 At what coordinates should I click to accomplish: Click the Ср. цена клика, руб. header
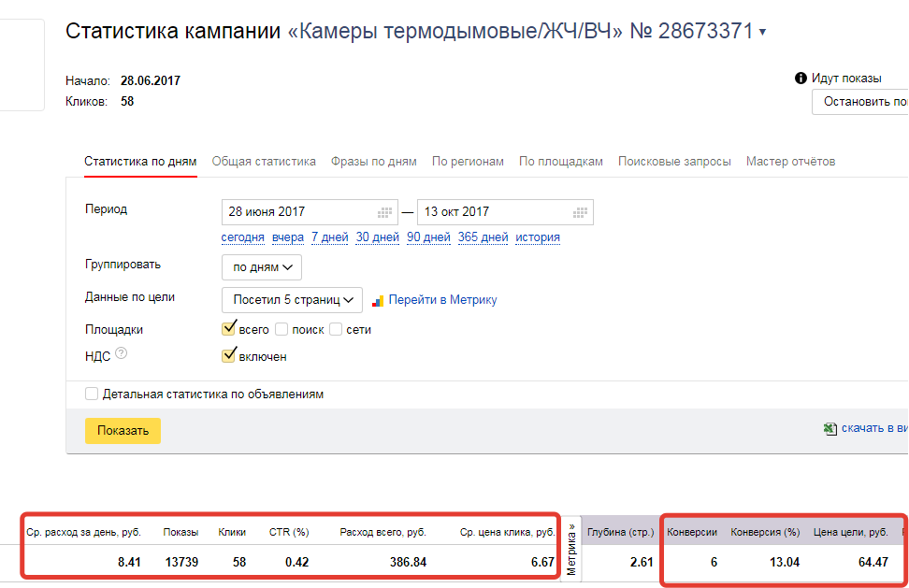[x=507, y=533]
